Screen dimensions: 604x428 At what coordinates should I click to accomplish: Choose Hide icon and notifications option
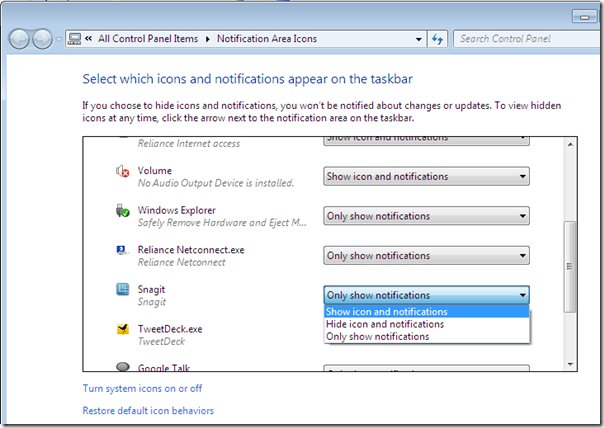point(426,324)
